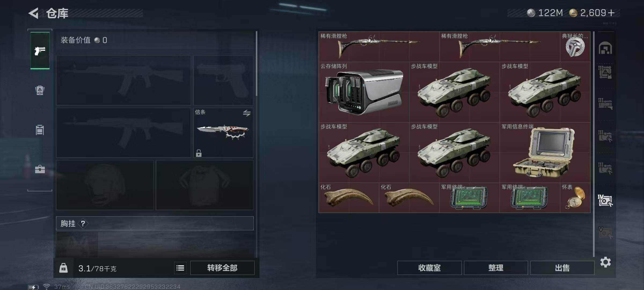Click the warehouse vertical scrollbar
Viewport: 644px width, 290px height.
[x=594, y=144]
